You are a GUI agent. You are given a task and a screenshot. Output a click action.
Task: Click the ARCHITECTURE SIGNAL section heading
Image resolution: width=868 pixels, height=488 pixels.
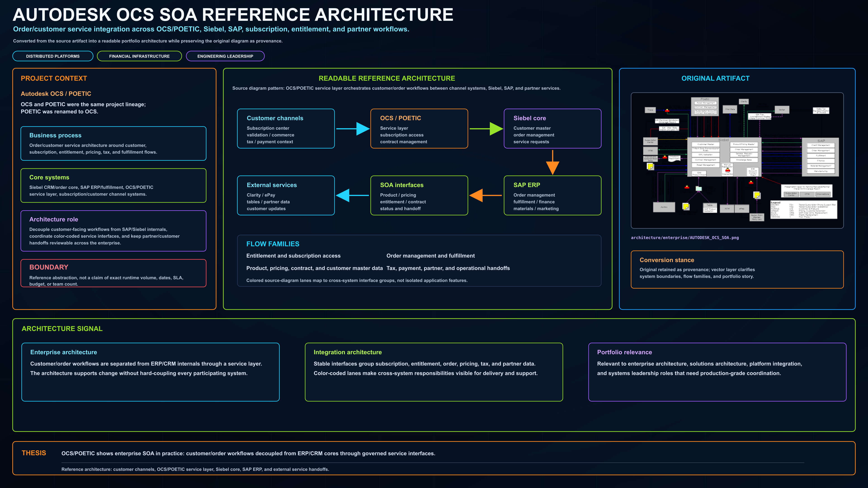(62, 329)
